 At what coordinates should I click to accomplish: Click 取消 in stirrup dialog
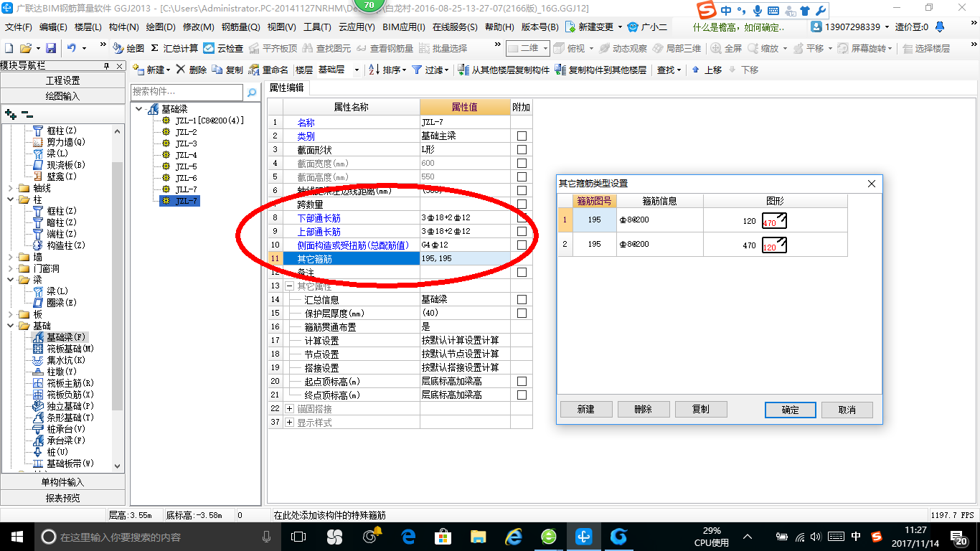coord(847,409)
